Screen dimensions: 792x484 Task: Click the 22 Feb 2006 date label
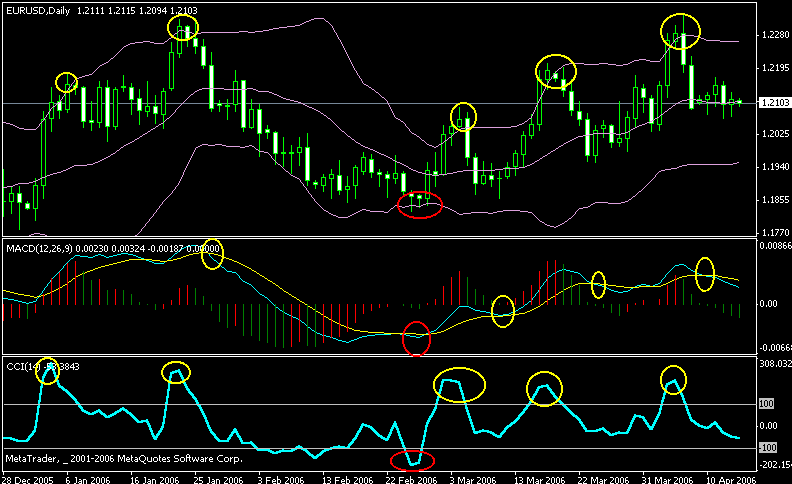[x=411, y=479]
